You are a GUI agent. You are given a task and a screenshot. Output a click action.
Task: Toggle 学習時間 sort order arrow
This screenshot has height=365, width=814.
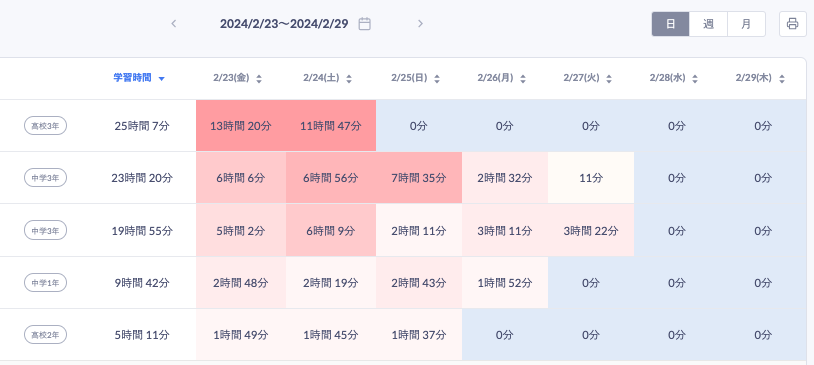tap(161, 79)
